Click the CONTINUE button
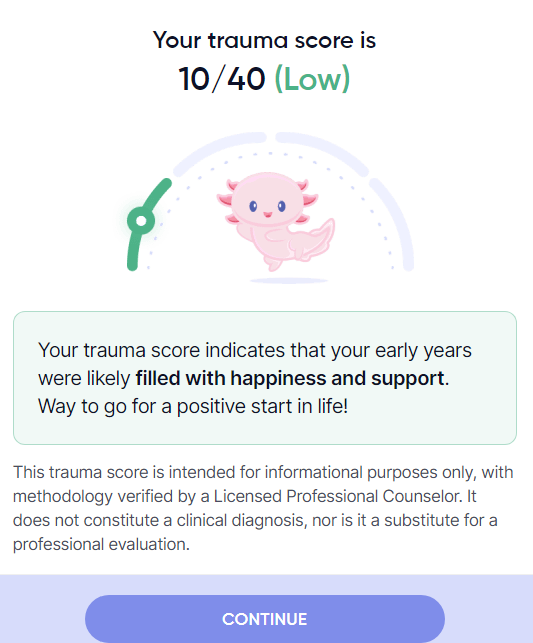This screenshot has height=643, width=533. [x=265, y=619]
